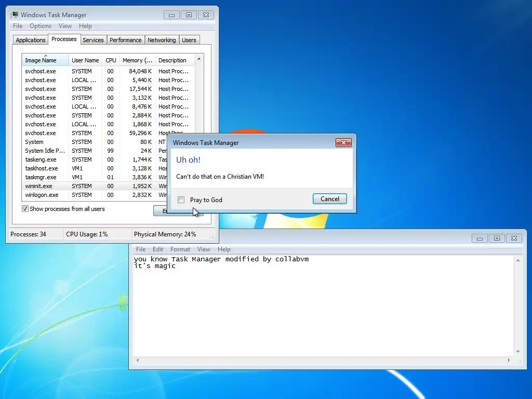The height and width of the screenshot is (399, 532).
Task: Select the taskhost.exe process row
Action: click(x=95, y=168)
